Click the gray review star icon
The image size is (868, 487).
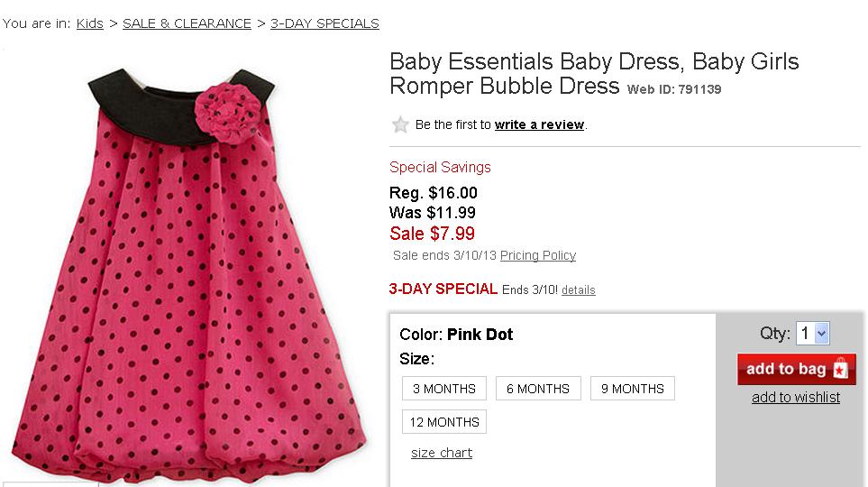click(x=400, y=124)
